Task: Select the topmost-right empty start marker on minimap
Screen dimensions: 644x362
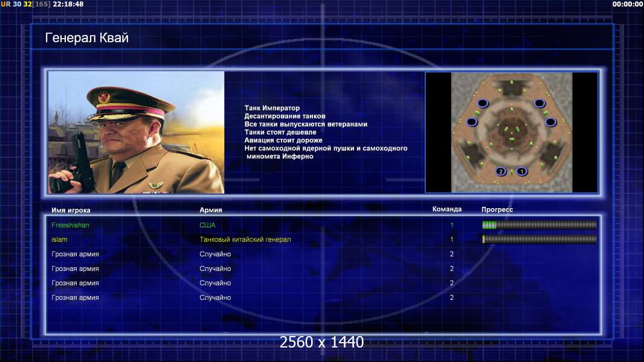Action: tap(539, 103)
